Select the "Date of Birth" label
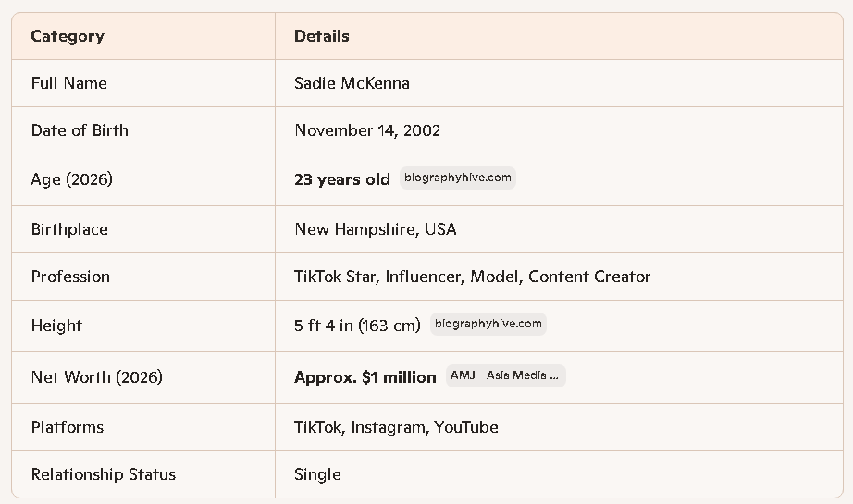 coord(80,130)
